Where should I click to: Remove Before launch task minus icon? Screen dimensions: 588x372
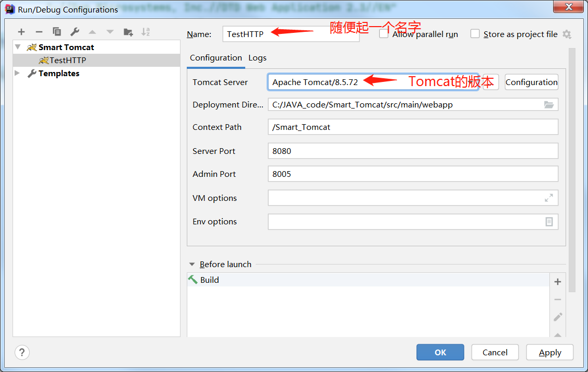click(558, 299)
